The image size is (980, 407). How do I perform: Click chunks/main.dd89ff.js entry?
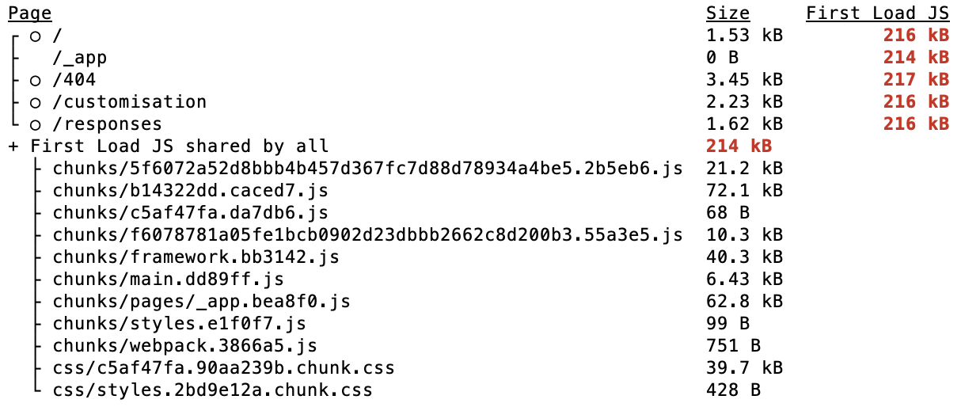coord(168,280)
